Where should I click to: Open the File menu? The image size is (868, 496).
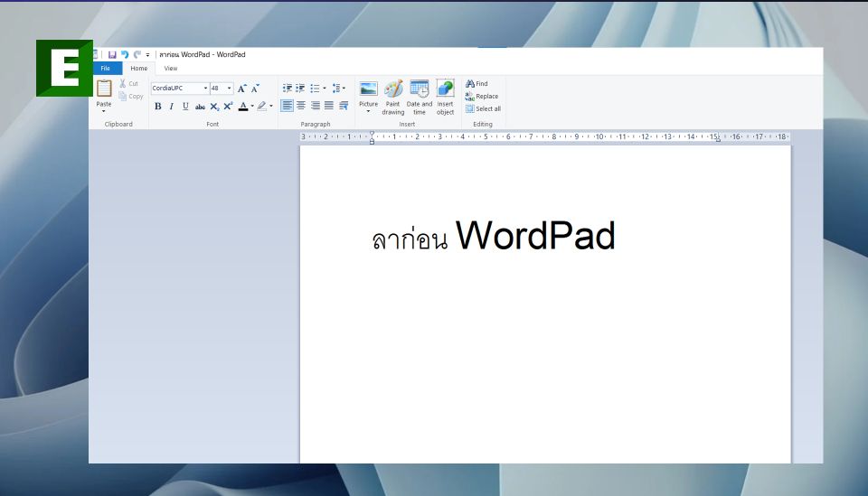click(x=105, y=69)
